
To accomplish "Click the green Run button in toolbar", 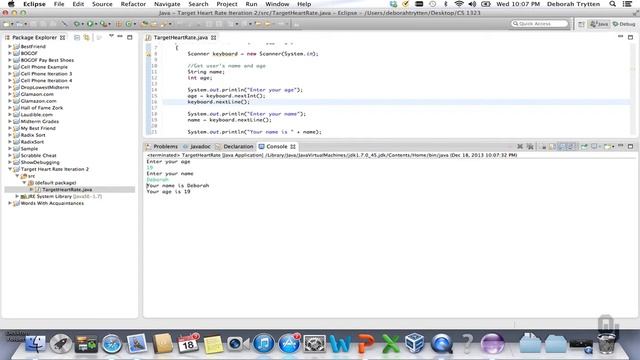I will click(x=90, y=24).
